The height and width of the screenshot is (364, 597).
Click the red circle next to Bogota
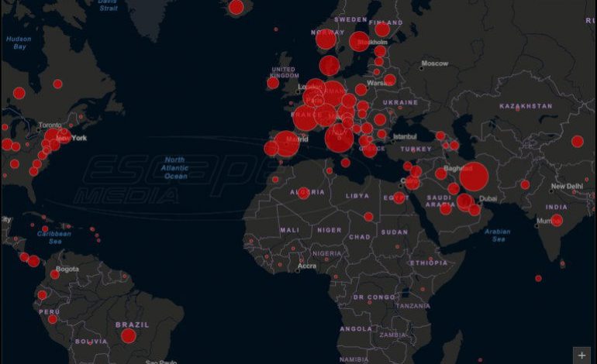(x=55, y=274)
